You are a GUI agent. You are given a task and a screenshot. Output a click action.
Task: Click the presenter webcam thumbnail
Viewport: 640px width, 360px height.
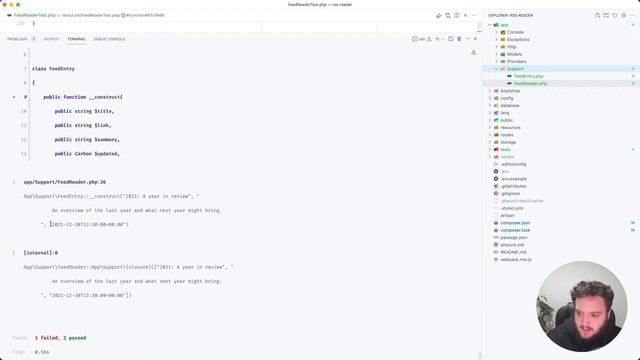point(582,307)
